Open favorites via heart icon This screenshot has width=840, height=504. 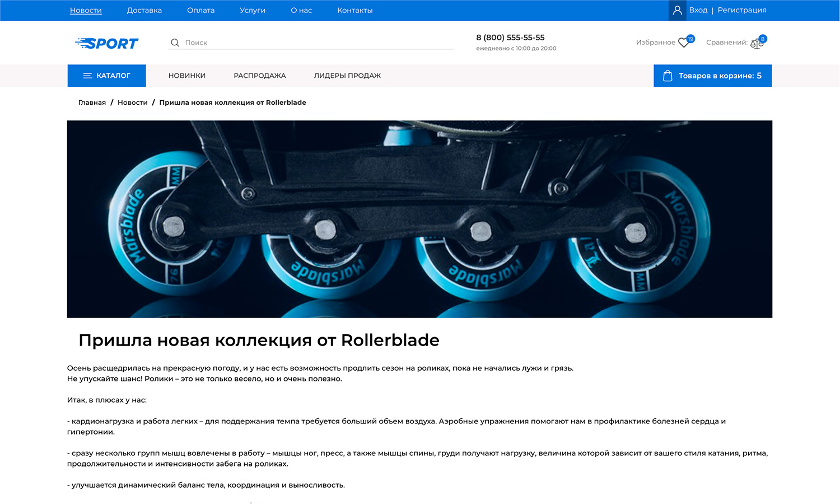click(684, 43)
